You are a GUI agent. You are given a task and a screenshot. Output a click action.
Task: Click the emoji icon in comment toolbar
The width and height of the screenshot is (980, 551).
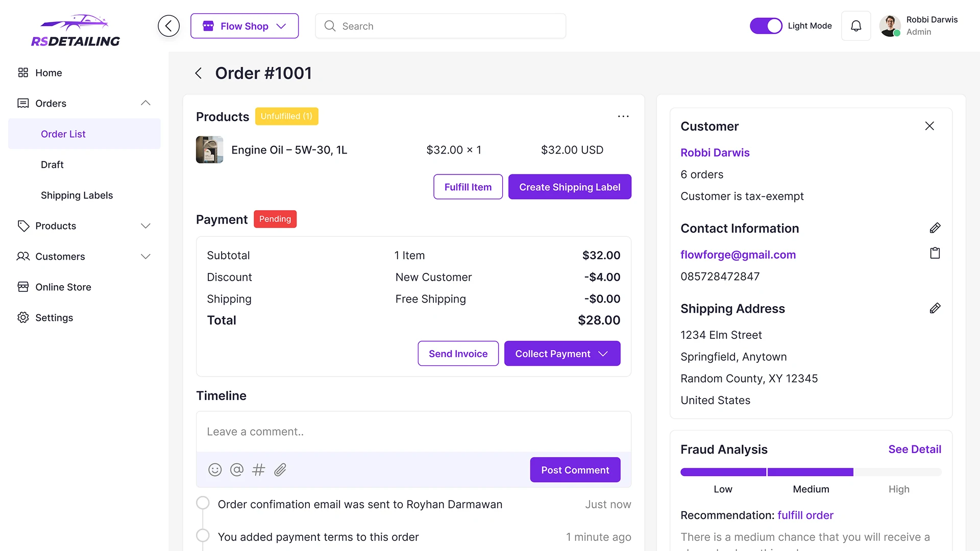[215, 469]
